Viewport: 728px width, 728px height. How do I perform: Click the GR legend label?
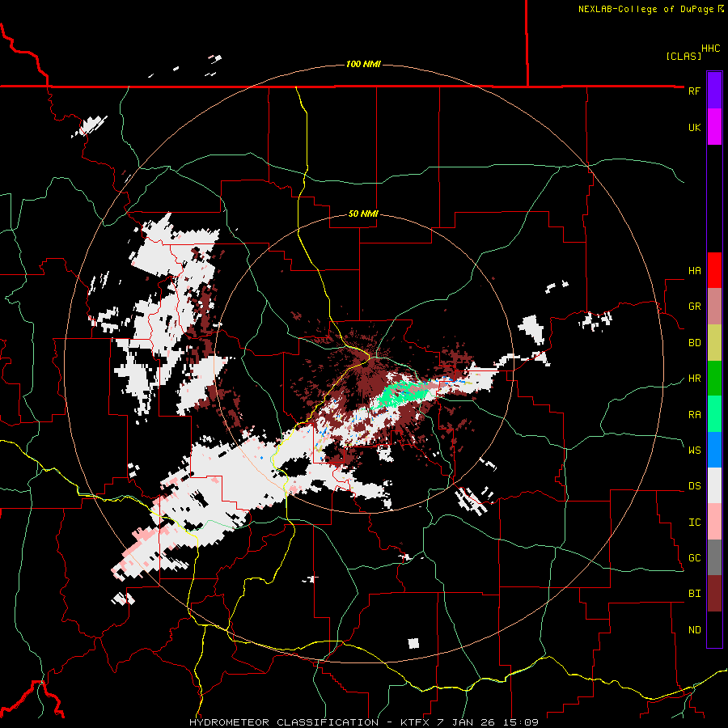pyautogui.click(x=694, y=307)
